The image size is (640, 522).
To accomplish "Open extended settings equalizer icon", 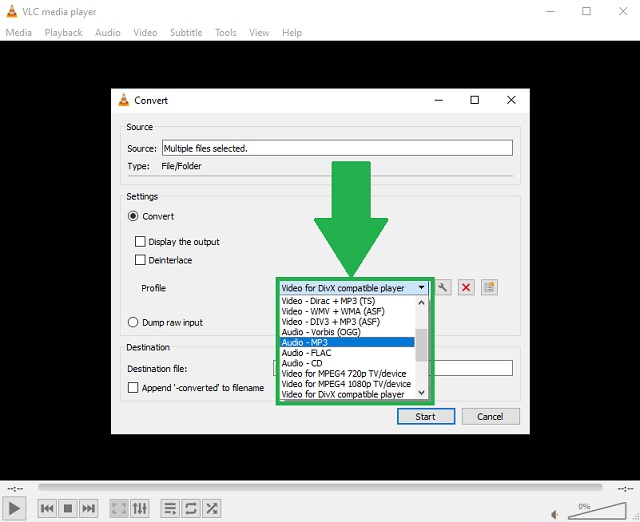I will coord(140,508).
